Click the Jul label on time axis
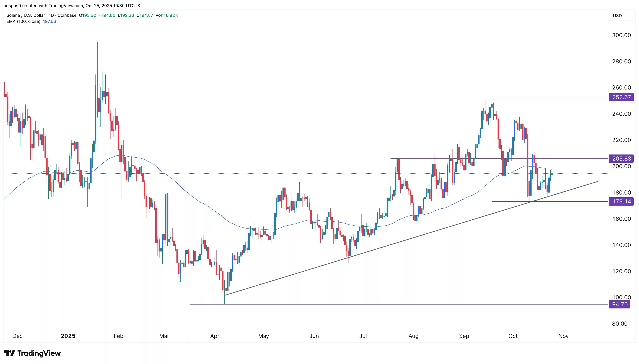639x364 pixels. coord(363,336)
